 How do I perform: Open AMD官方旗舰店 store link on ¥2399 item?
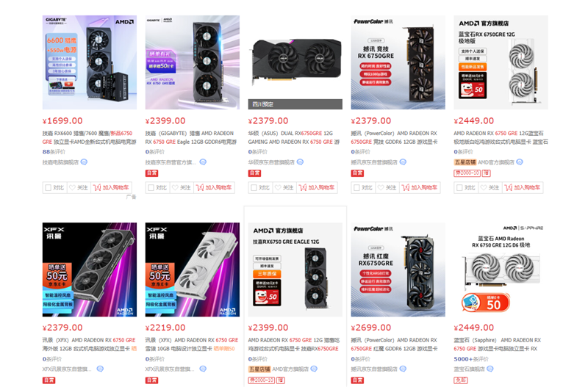coord(290,369)
